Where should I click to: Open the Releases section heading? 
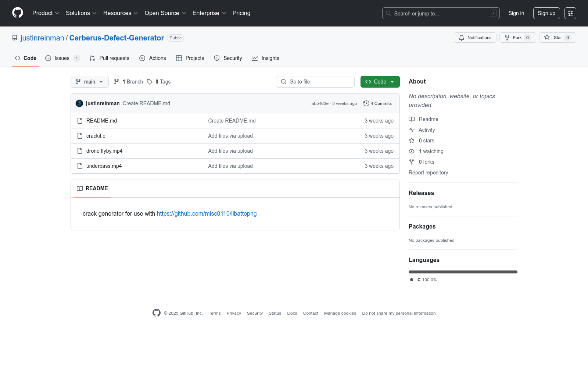click(421, 193)
